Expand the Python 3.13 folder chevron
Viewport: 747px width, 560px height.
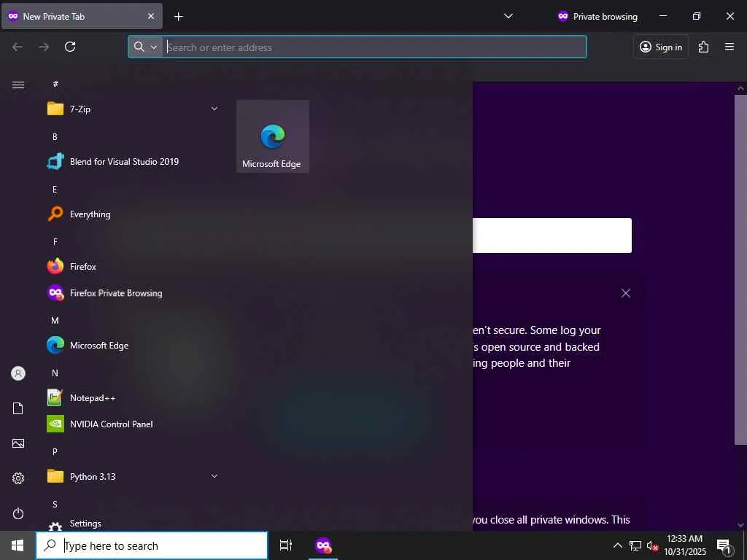pyautogui.click(x=214, y=476)
